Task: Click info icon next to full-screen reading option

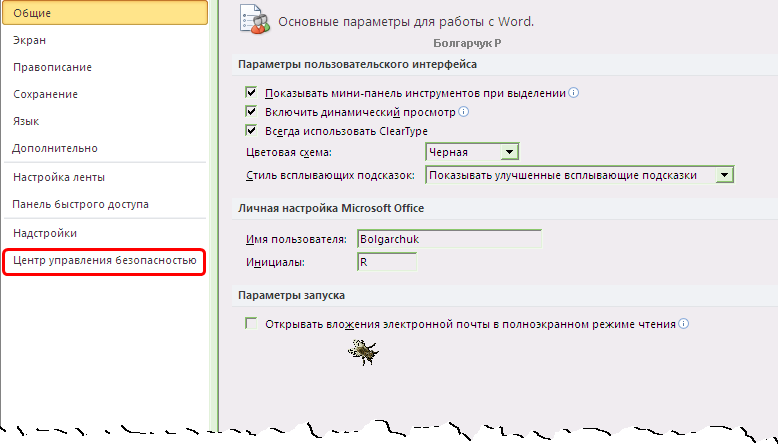Action: pos(684,324)
